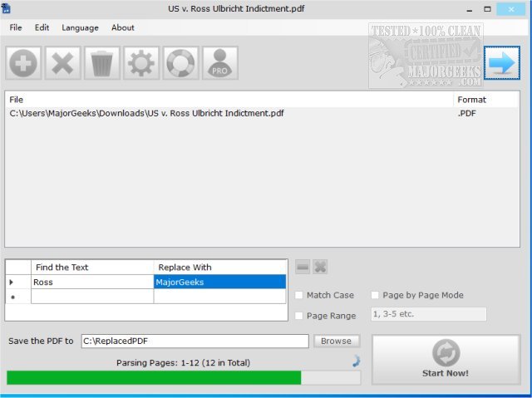Click the empty new-row Replace cell
Image resolution: width=532 pixels, height=398 pixels.
click(219, 297)
